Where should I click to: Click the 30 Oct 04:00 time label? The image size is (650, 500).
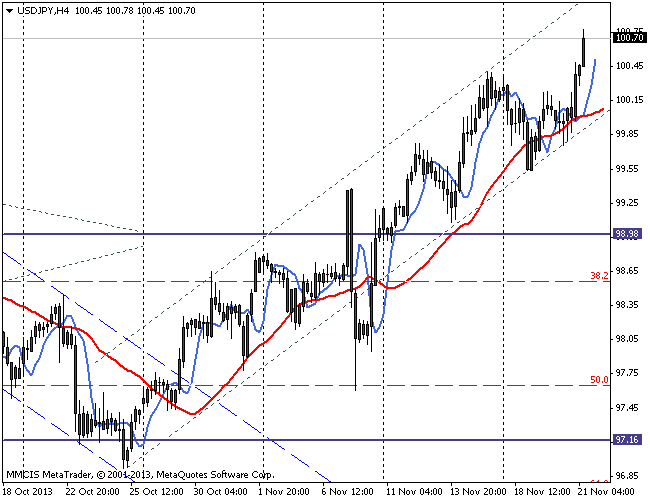pos(221,492)
